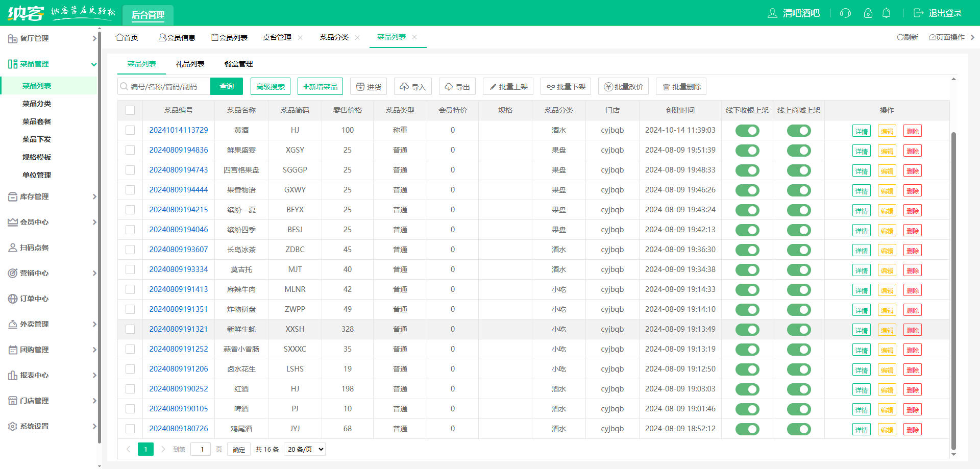The height and width of the screenshot is (469, 980).
Task: Click 批量删除 to batch delete dishes
Action: pos(681,86)
